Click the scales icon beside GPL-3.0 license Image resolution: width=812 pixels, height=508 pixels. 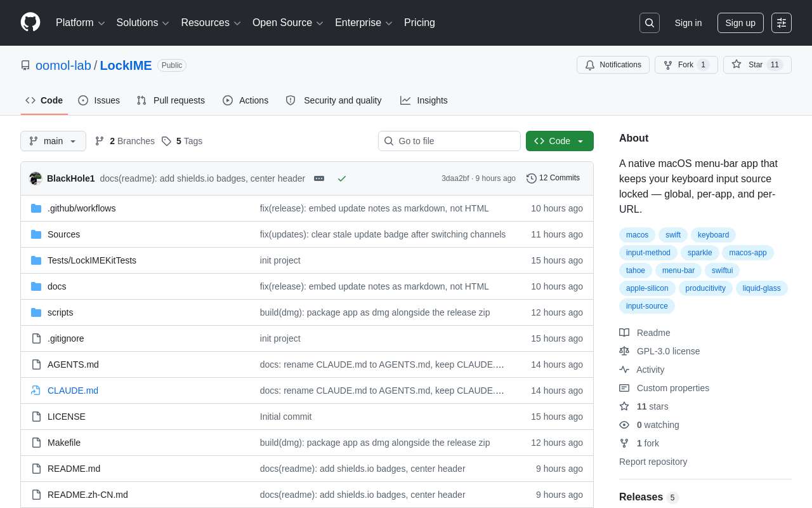click(624, 351)
